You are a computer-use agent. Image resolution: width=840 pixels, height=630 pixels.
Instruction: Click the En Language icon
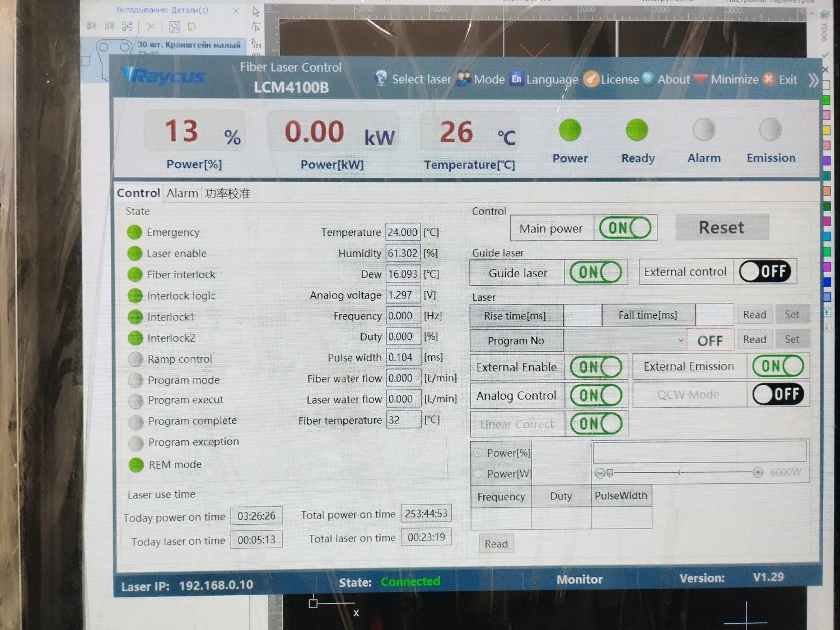516,79
